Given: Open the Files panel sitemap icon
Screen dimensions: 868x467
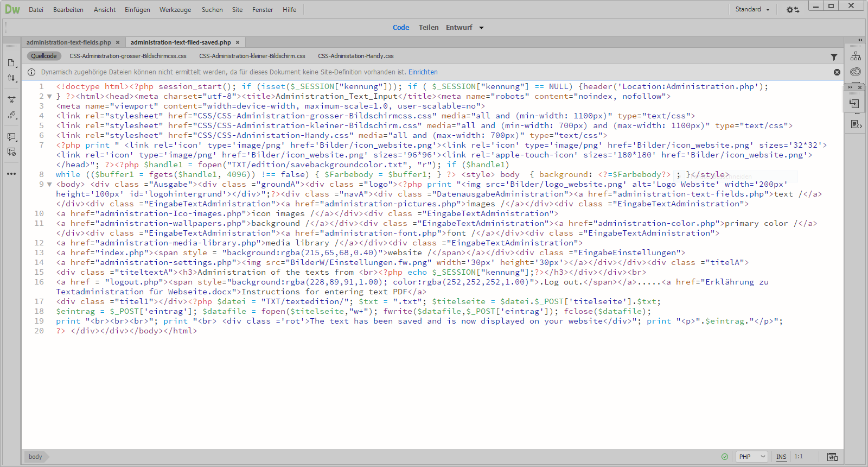Looking at the screenshot, I should coord(856,56).
